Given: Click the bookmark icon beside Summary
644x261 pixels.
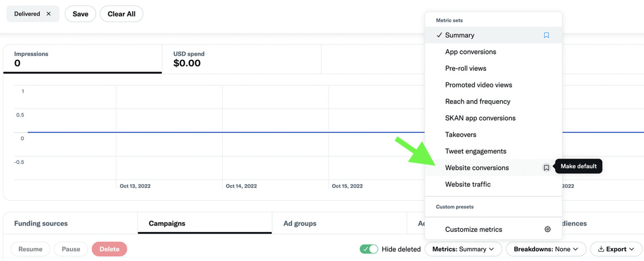Looking at the screenshot, I should pos(546,35).
